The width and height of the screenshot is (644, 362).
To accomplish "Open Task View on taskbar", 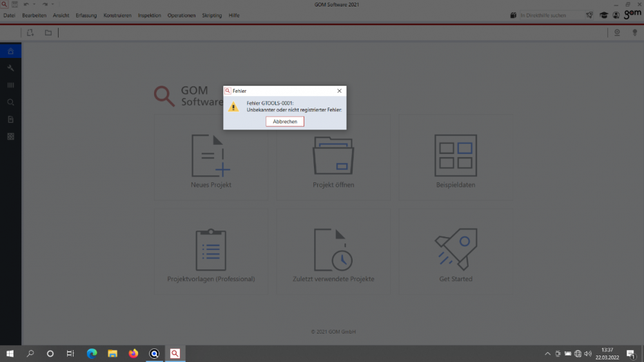I will pyautogui.click(x=70, y=354).
